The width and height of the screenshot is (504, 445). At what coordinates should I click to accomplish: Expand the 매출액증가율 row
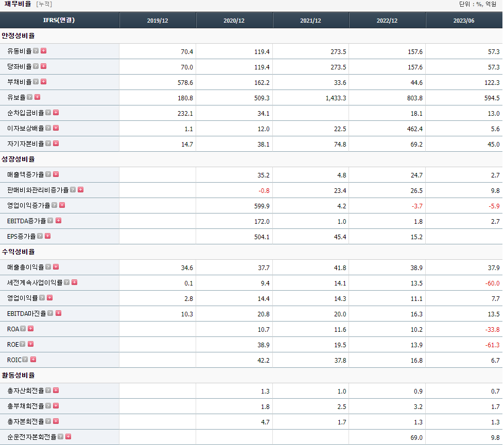pyautogui.click(x=56, y=174)
